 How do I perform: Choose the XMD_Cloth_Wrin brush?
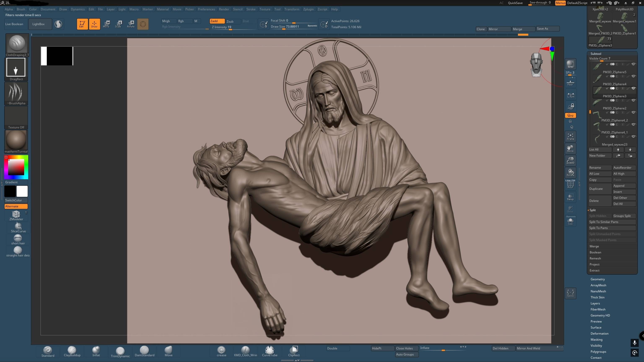tap(245, 352)
